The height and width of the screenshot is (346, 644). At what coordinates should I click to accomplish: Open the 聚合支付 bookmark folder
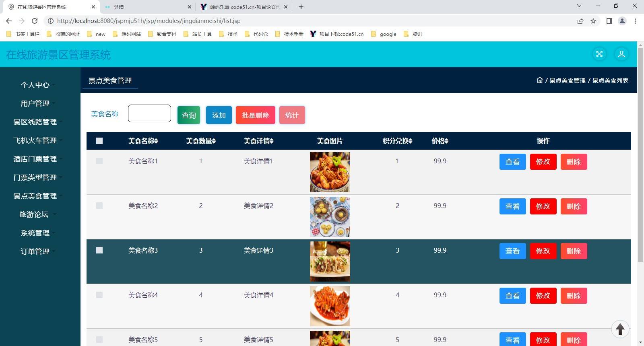point(162,34)
